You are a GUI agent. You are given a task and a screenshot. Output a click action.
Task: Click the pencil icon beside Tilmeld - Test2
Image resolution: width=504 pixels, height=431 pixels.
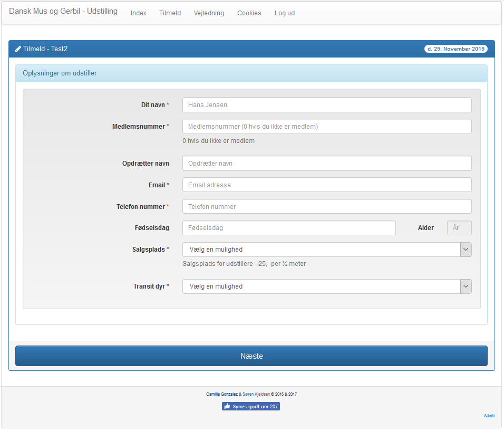[x=18, y=49]
